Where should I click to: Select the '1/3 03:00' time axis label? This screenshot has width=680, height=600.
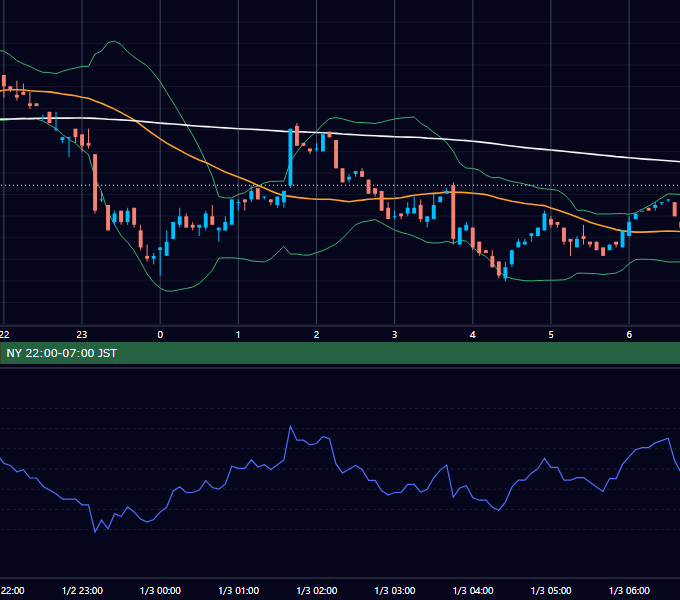coord(395,590)
